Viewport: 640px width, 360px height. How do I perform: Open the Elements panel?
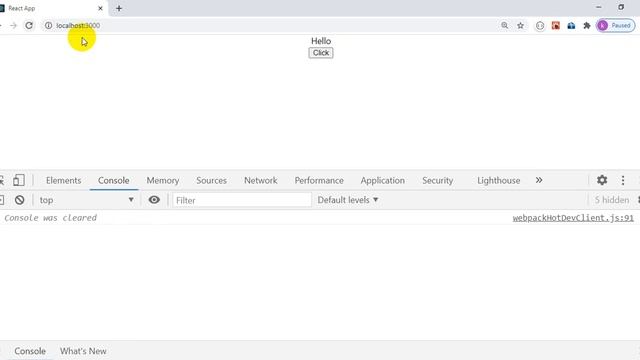coord(63,180)
